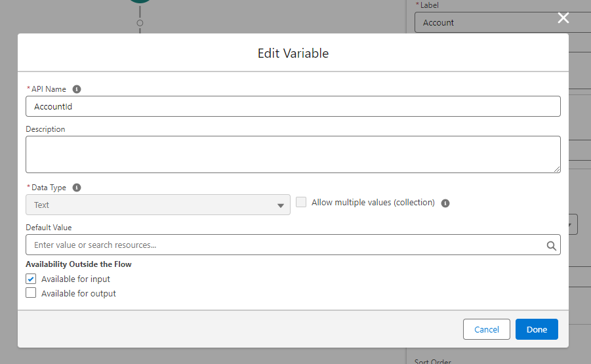Uncheck Available for input
Viewport: 591px width, 364px height.
point(31,279)
